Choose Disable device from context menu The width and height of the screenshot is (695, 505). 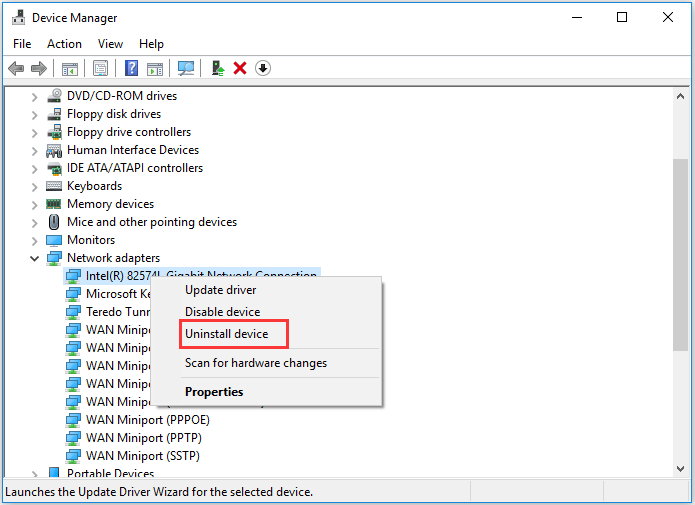click(266, 312)
